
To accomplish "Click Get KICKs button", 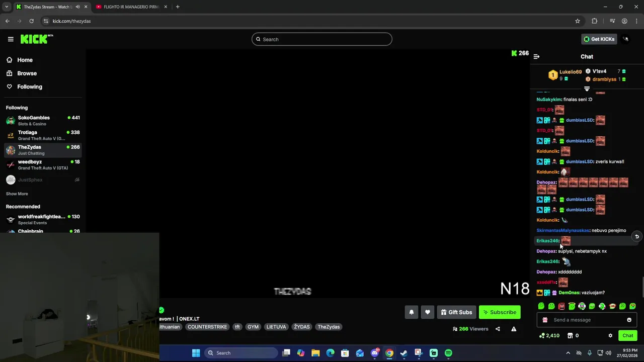I will click(x=598, y=39).
